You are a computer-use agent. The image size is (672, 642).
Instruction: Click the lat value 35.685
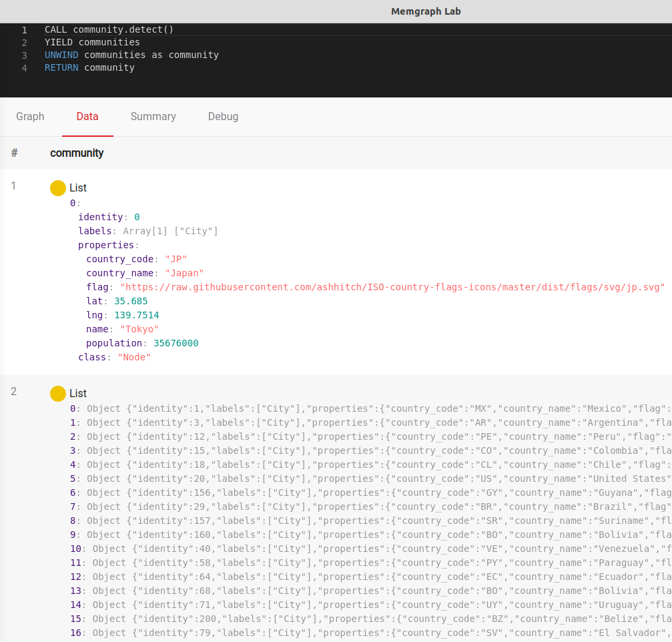coord(131,301)
